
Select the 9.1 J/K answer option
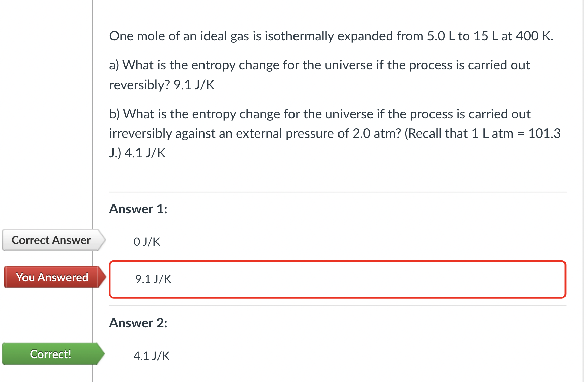(153, 279)
